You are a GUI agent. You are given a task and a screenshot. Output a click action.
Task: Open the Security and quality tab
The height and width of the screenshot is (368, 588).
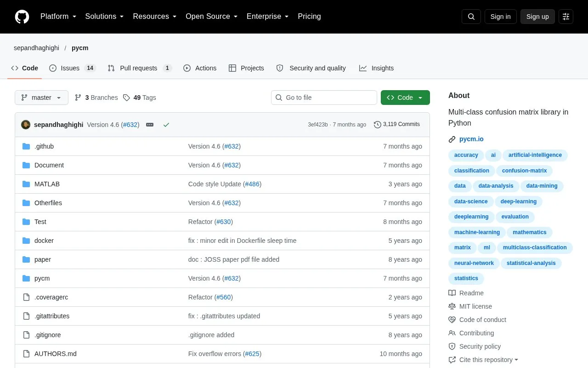(311, 68)
